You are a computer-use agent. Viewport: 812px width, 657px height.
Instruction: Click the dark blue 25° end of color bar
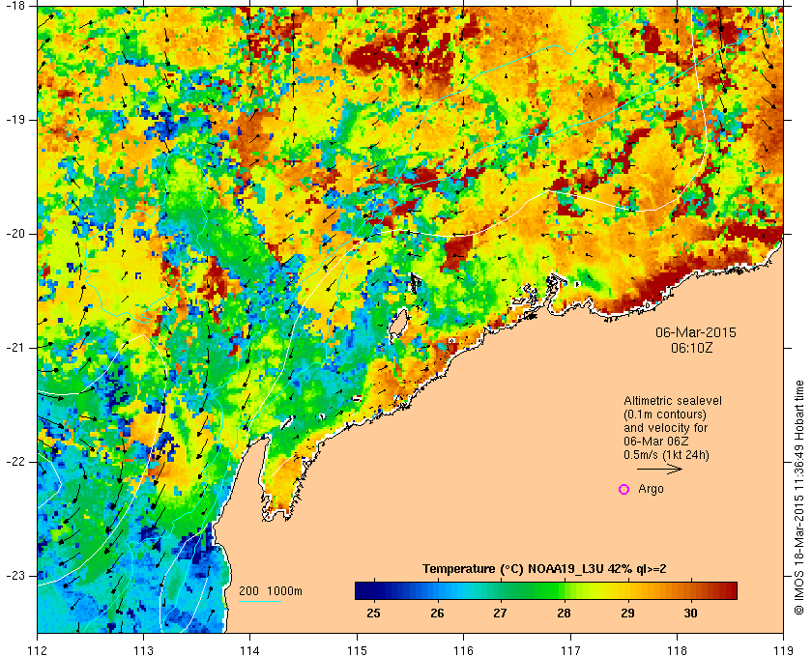pos(362,590)
